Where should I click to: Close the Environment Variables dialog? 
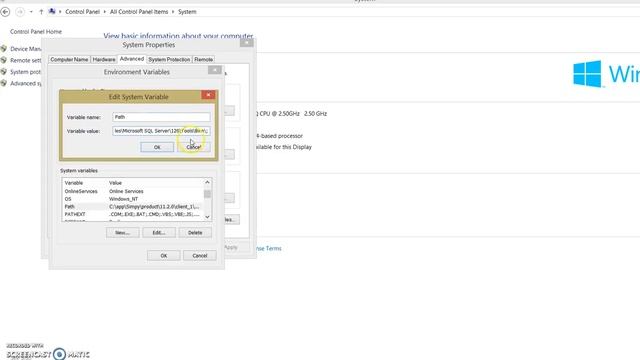click(x=215, y=70)
